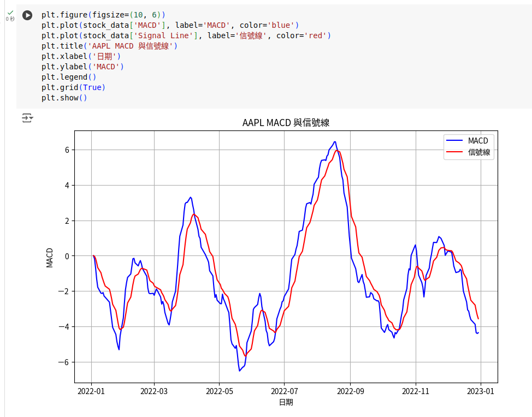This screenshot has width=532, height=417.
Task: Click the y-axis tick value 2
Action: (x=67, y=221)
